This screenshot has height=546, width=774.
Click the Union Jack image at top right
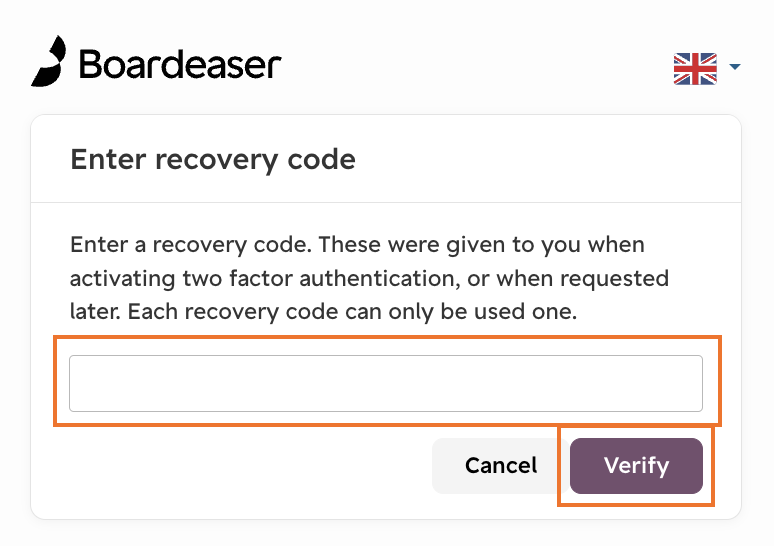(x=695, y=69)
